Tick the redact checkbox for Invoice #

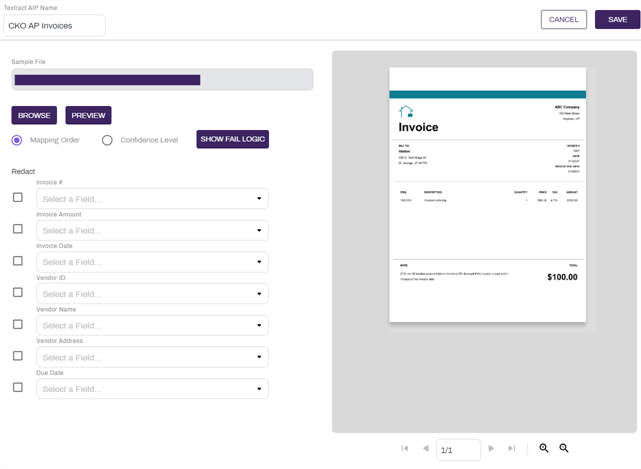[18, 197]
